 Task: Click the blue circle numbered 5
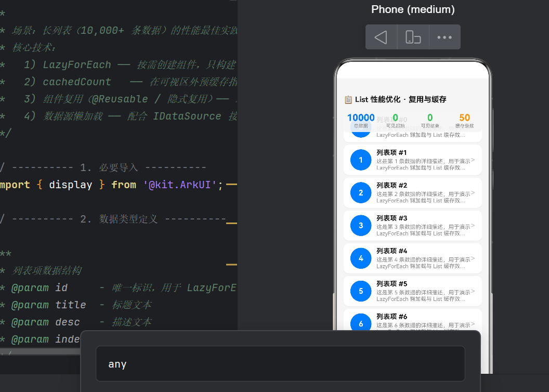click(361, 291)
